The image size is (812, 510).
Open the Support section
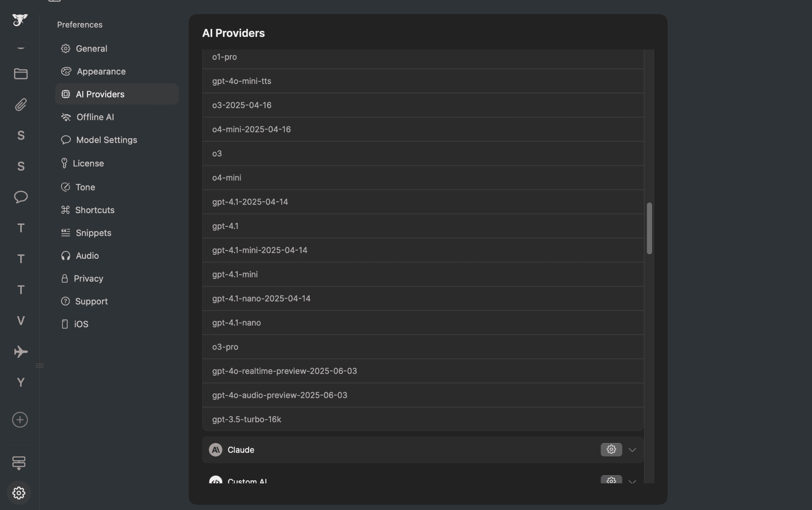pos(92,301)
